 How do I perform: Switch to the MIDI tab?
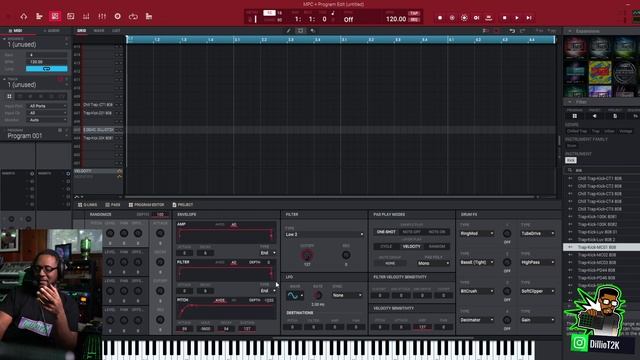tap(17, 31)
